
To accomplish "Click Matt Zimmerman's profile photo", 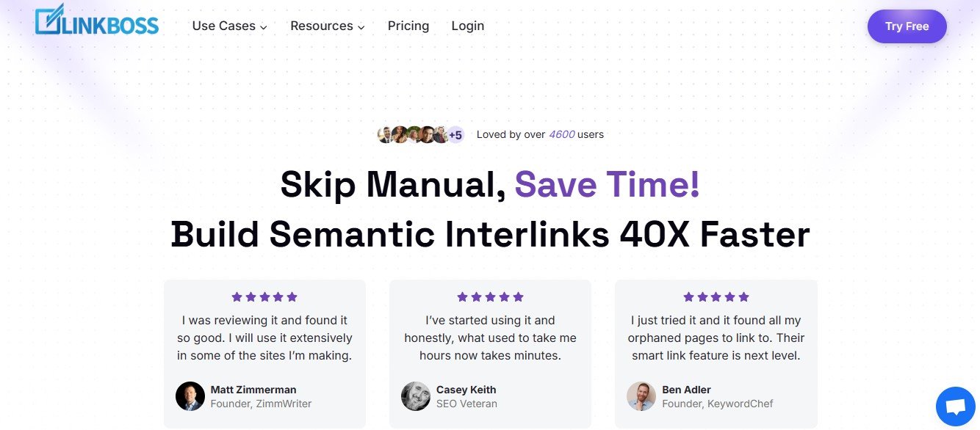I will click(x=190, y=396).
